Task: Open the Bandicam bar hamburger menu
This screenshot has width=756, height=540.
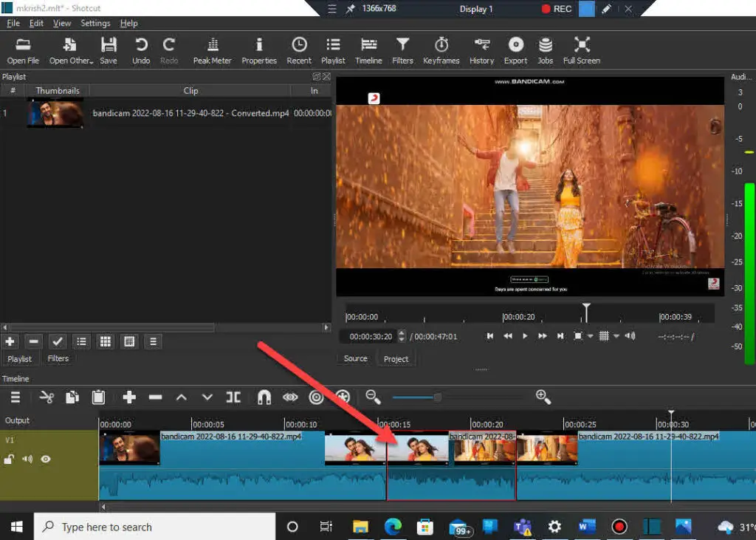Action: 332,9
